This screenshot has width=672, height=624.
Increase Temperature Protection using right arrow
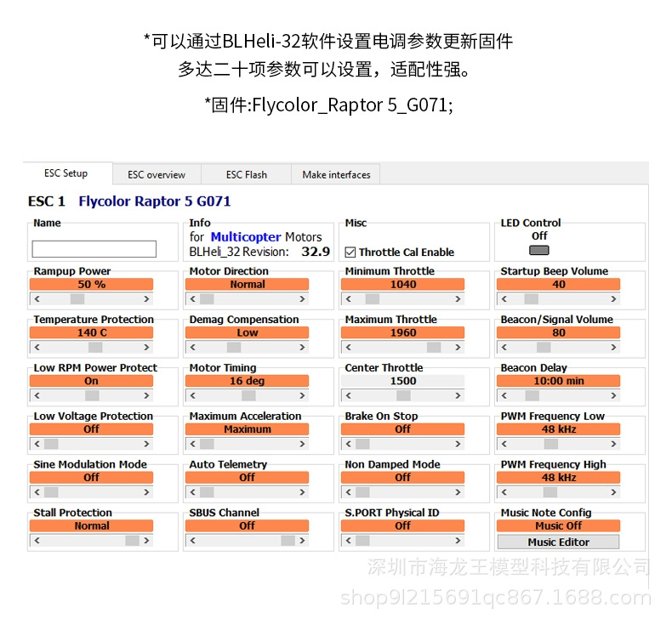pos(146,348)
